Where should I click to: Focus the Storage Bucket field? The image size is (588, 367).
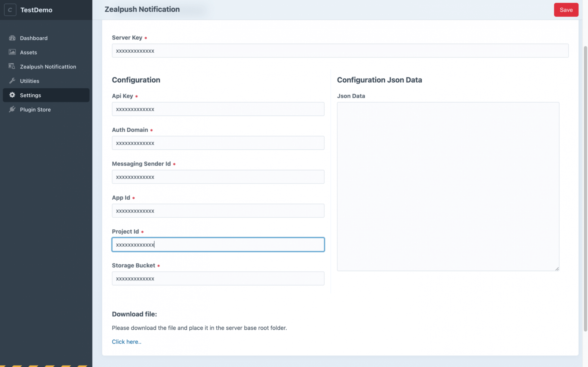pos(218,279)
